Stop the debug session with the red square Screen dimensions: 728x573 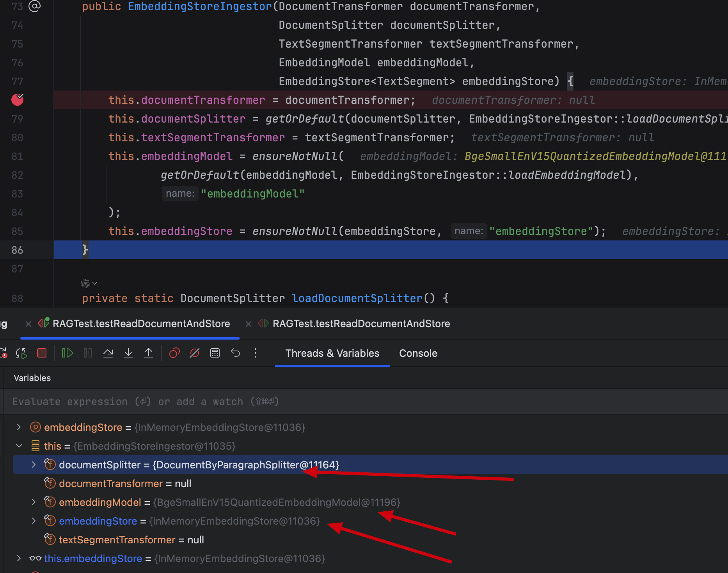click(x=42, y=353)
